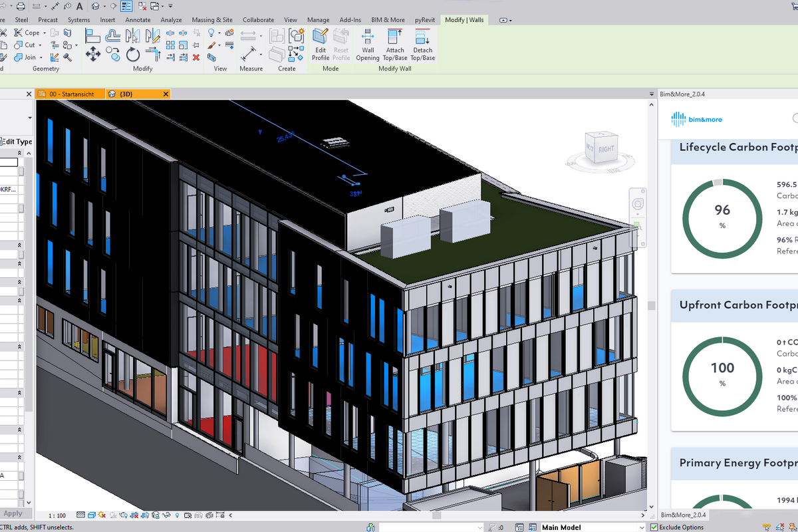Toggle the Exclude Options checkbox
The height and width of the screenshot is (532, 798).
(654, 527)
